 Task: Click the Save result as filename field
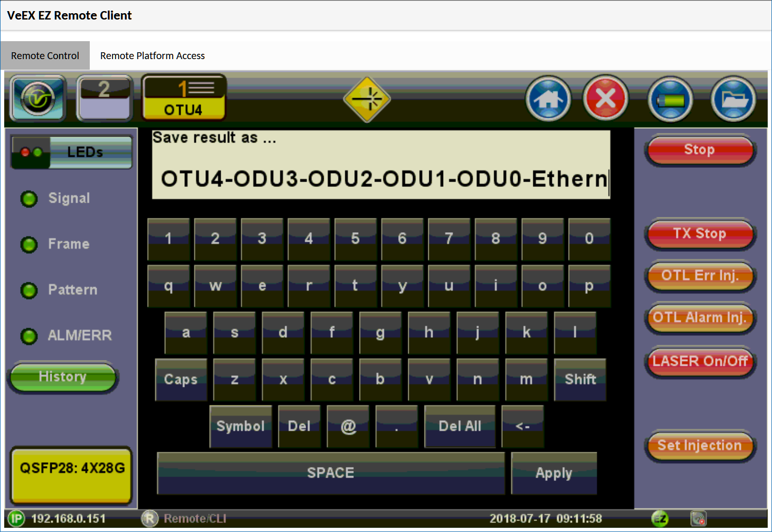pyautogui.click(x=381, y=179)
